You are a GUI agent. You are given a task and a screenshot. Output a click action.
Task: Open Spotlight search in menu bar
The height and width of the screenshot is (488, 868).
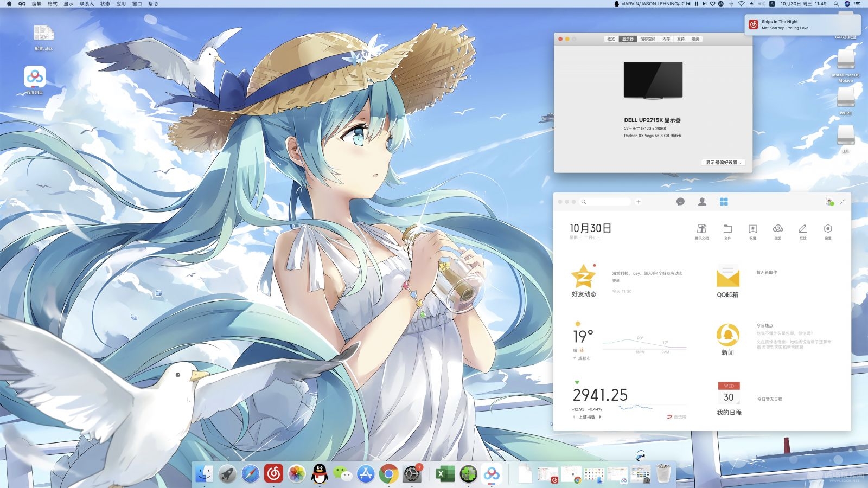click(x=836, y=4)
